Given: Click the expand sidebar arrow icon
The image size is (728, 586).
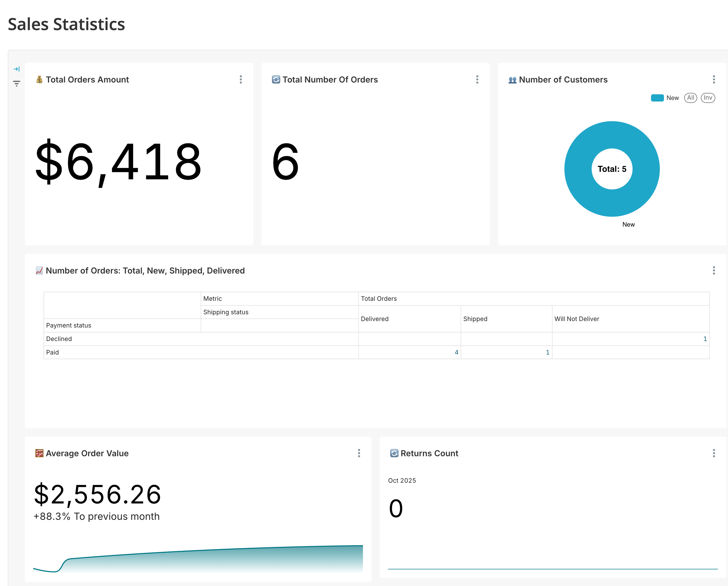Looking at the screenshot, I should [17, 69].
